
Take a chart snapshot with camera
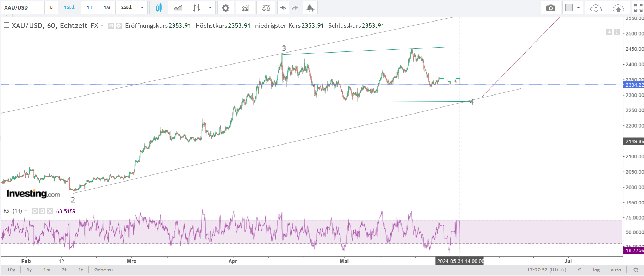551,7
